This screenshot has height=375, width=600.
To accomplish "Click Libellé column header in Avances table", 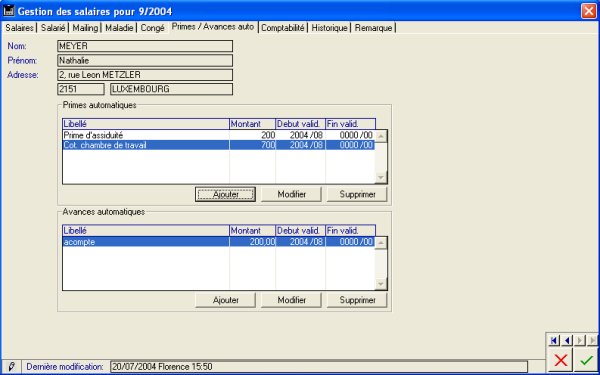I will pyautogui.click(x=146, y=231).
